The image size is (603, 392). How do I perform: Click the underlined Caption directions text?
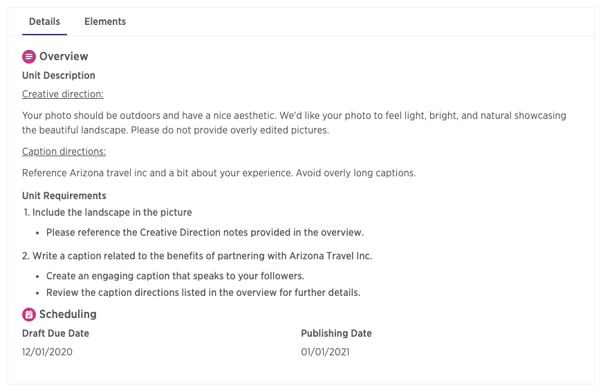click(x=64, y=152)
